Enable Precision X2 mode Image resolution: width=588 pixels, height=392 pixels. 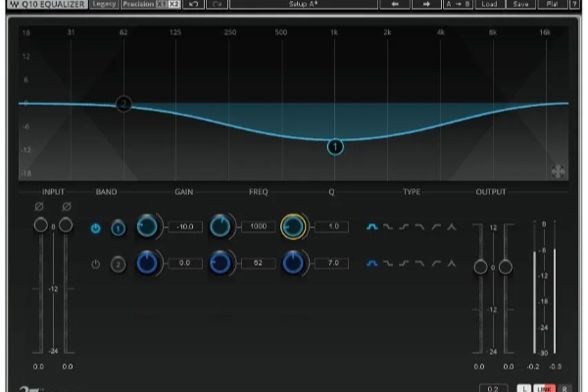pyautogui.click(x=174, y=4)
